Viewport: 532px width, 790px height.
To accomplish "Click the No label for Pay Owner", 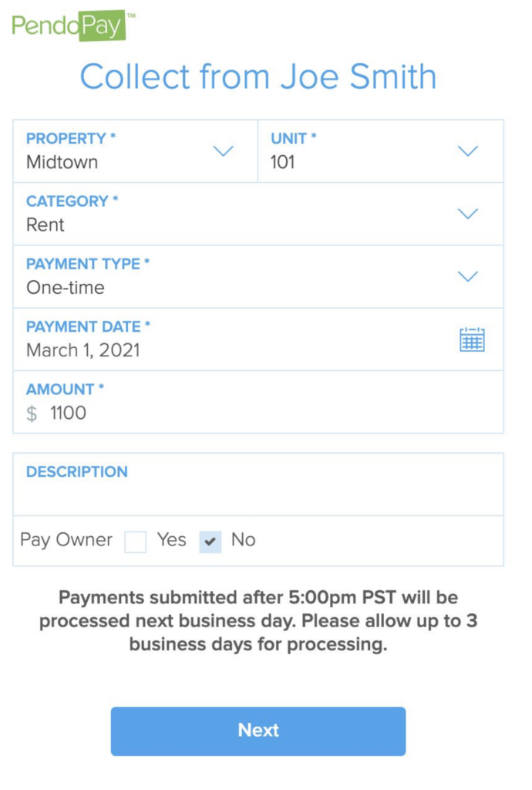I will click(x=243, y=539).
